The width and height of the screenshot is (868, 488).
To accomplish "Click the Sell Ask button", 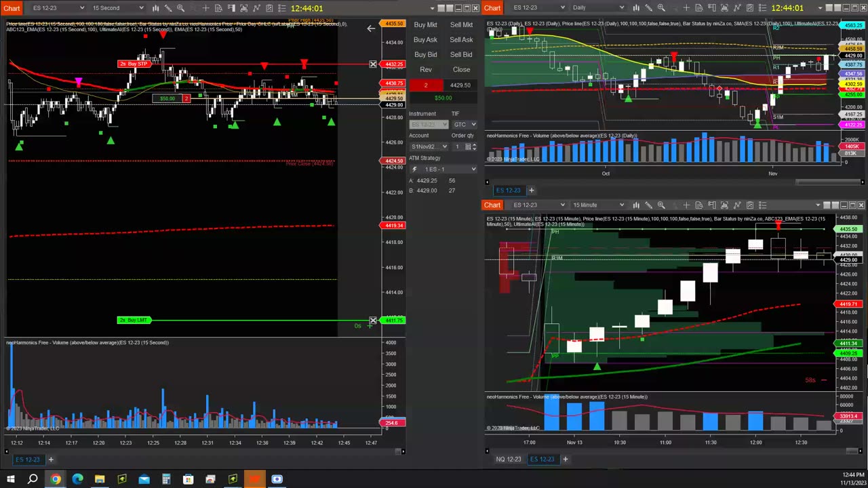I will (x=461, y=40).
